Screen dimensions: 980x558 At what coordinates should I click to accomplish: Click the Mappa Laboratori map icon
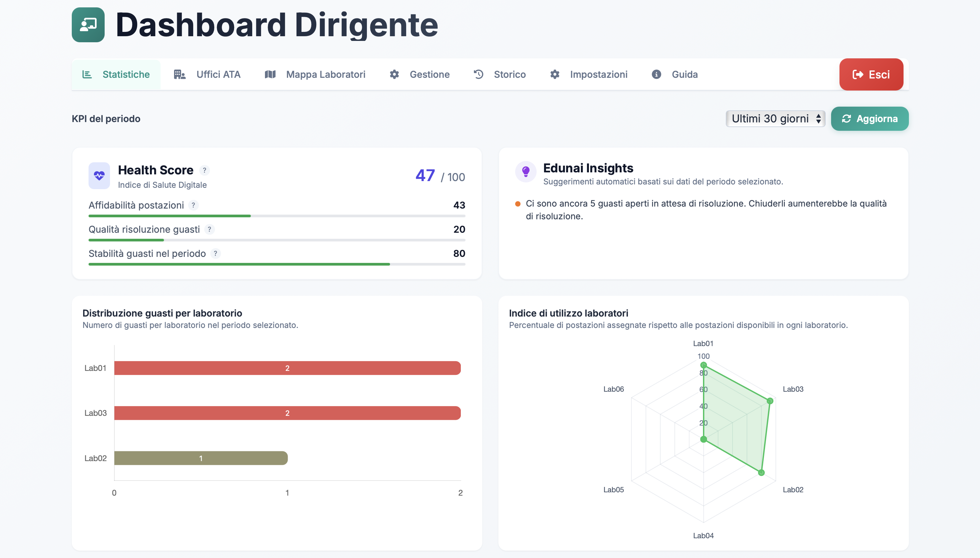pyautogui.click(x=270, y=74)
